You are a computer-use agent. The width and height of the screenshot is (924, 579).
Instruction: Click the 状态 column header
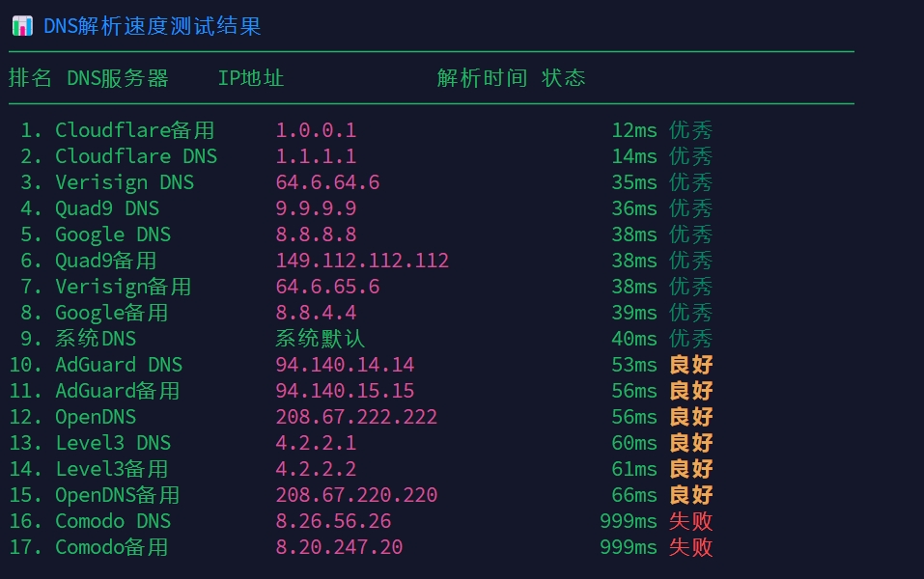[x=564, y=78]
